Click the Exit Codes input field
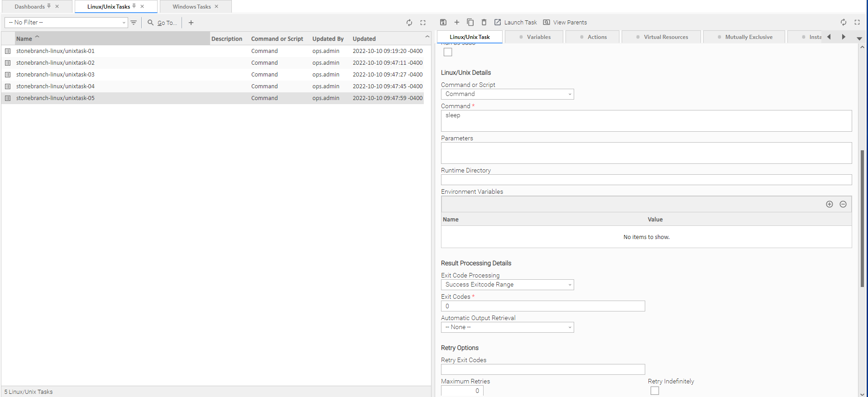 542,306
